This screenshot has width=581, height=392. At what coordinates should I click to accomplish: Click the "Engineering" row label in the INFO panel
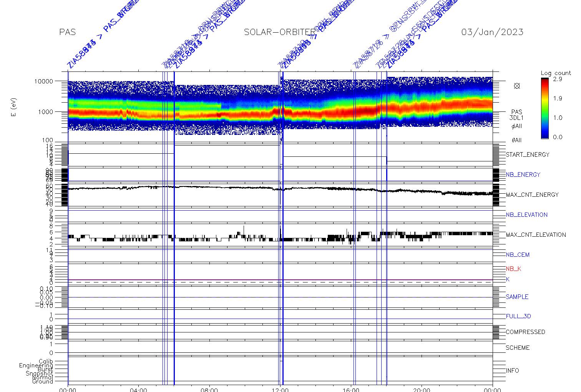coord(36,366)
